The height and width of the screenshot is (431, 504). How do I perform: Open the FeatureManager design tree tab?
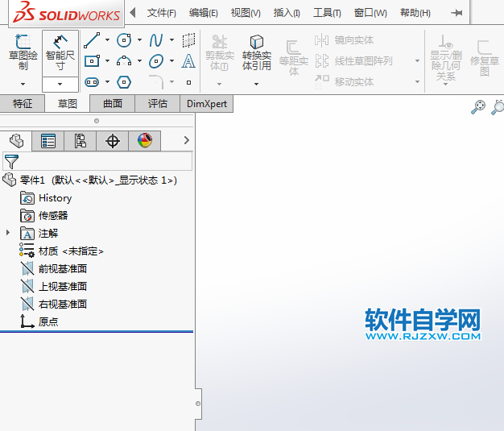coord(16,140)
